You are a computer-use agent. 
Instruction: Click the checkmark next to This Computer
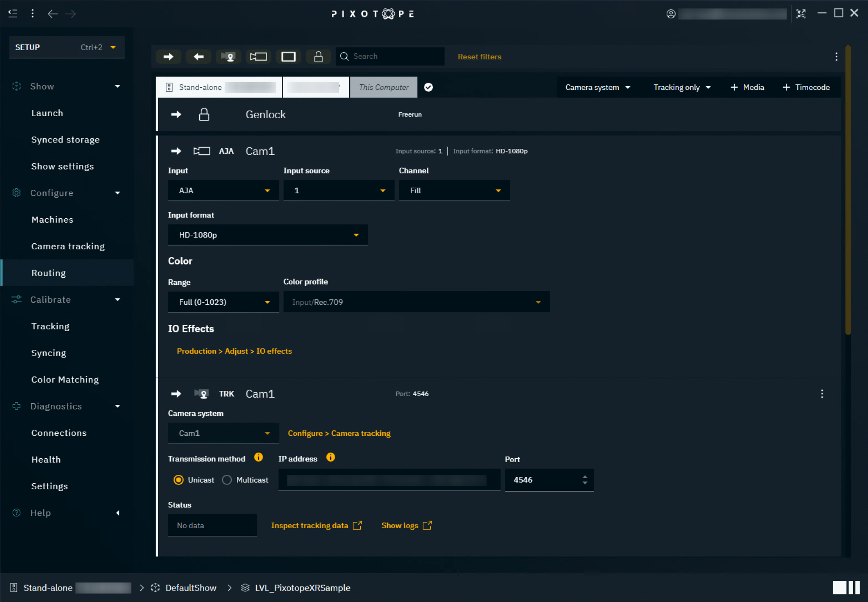click(x=428, y=87)
